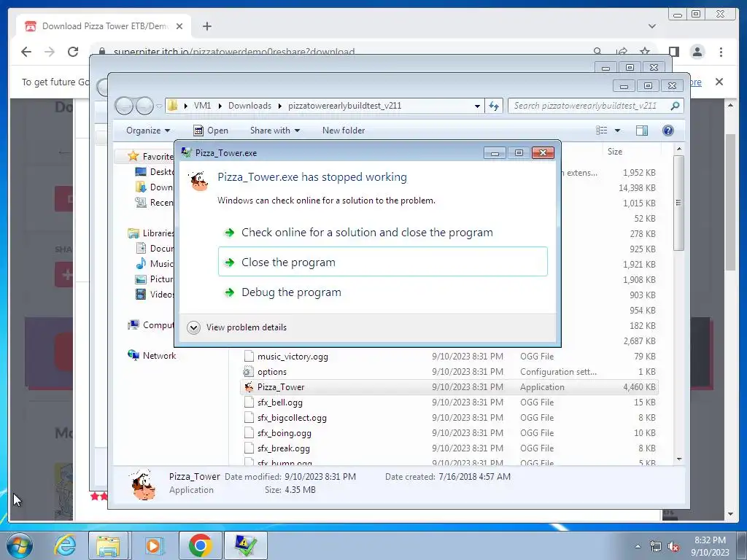Launch Internet Explorer from taskbar
747x560 pixels.
[65, 545]
